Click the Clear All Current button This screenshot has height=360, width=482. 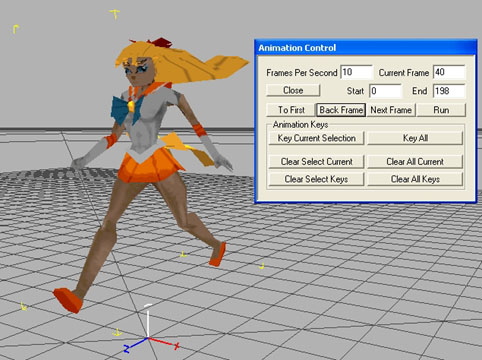415,162
